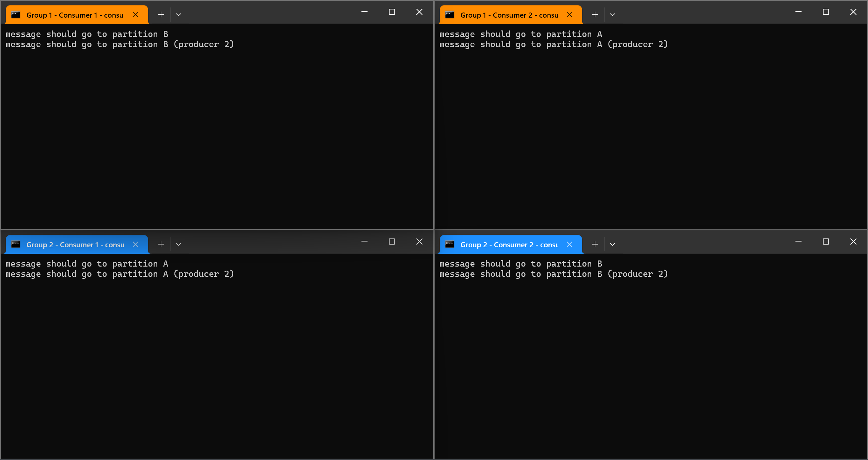Image resolution: width=868 pixels, height=460 pixels.
Task: Close the Group 2 - Consumer 1 tab
Action: pyautogui.click(x=135, y=244)
